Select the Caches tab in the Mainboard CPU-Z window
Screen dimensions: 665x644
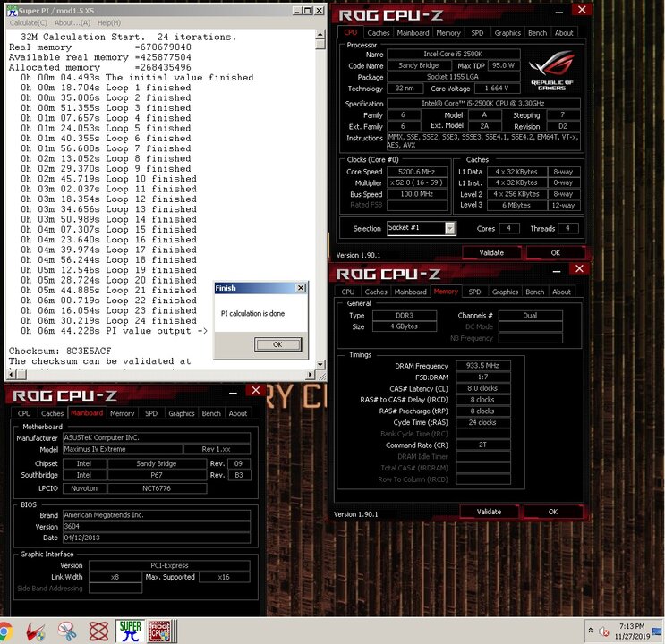click(52, 414)
